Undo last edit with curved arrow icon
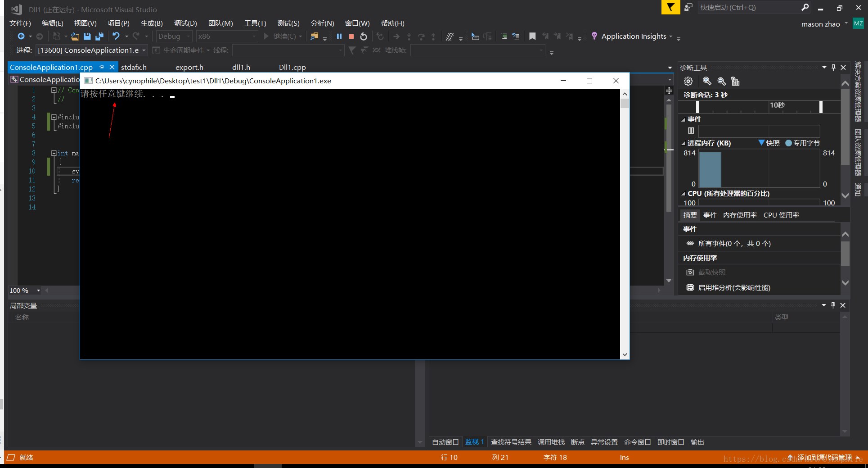The image size is (868, 468). coord(116,36)
